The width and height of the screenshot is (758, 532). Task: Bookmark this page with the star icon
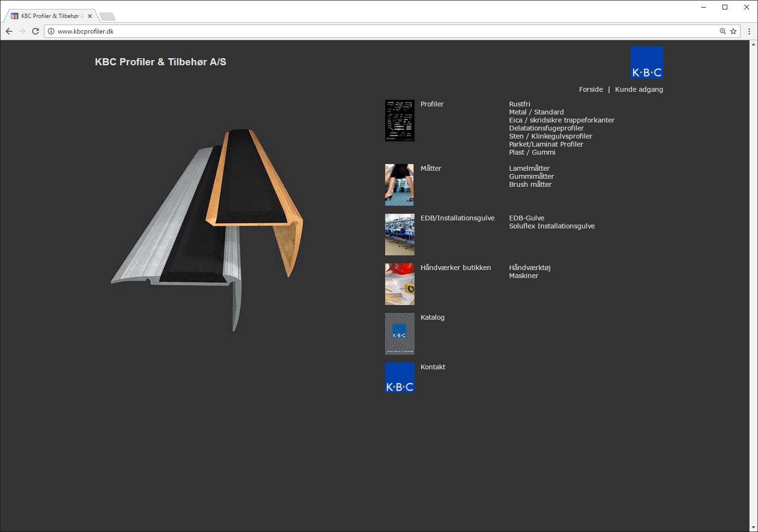click(733, 31)
